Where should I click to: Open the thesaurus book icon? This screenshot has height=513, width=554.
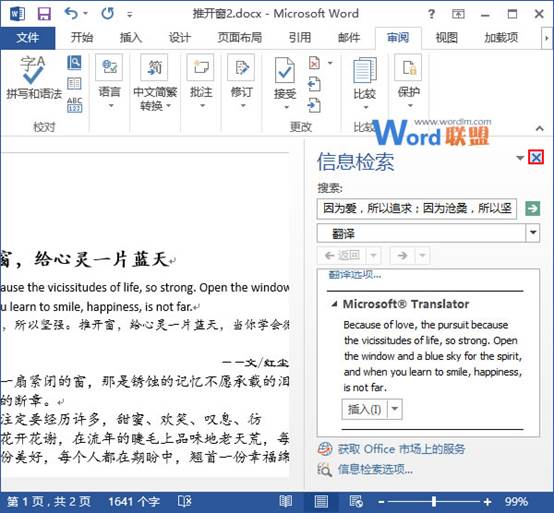click(74, 83)
